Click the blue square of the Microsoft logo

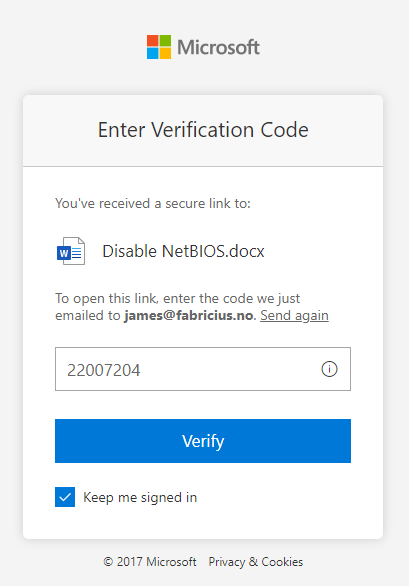(x=153, y=53)
